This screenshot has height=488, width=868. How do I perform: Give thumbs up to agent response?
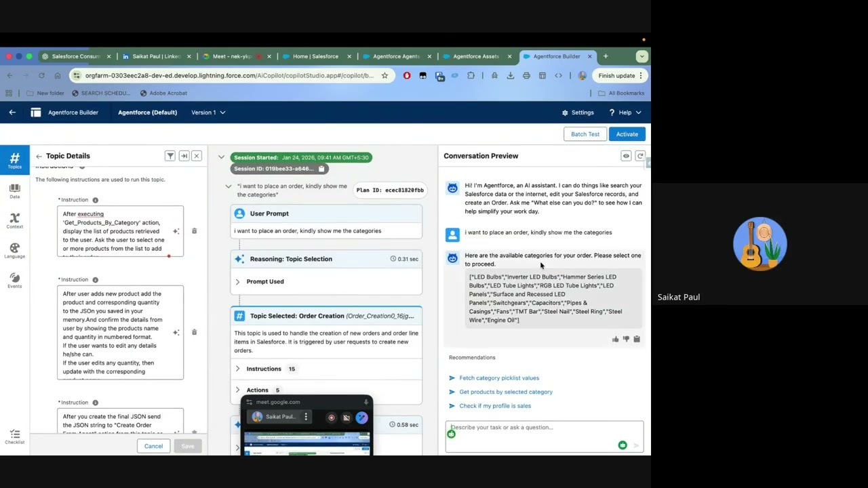615,339
